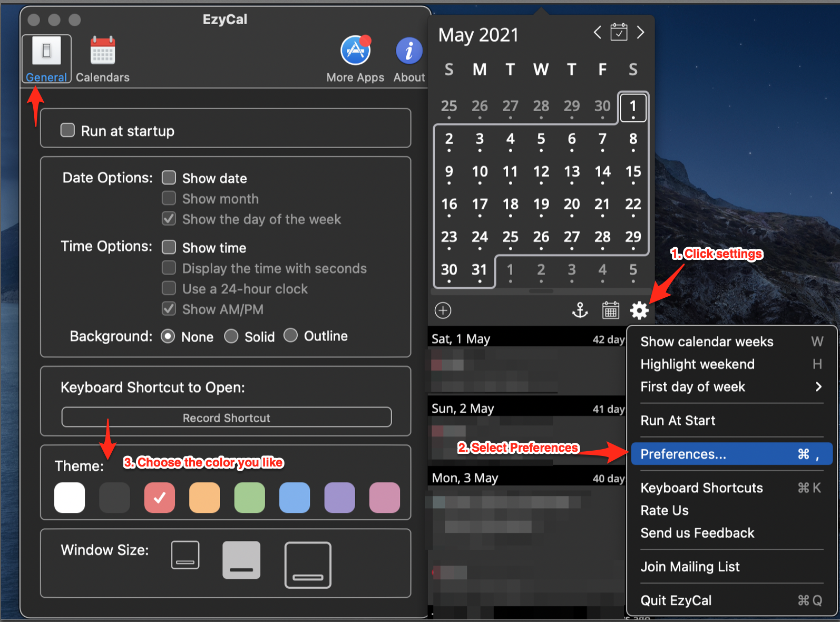Select Quit EzyCal menu item
The image size is (840, 622).
point(731,600)
